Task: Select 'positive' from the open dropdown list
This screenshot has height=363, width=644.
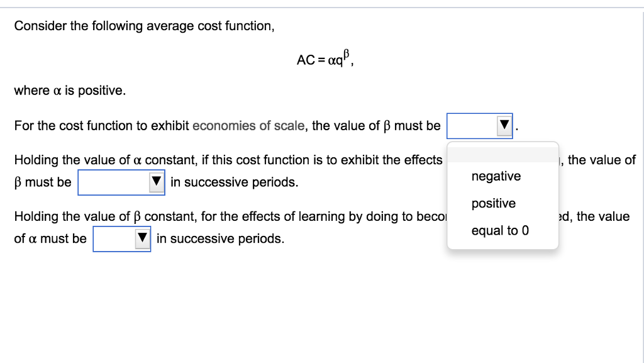Action: [494, 203]
